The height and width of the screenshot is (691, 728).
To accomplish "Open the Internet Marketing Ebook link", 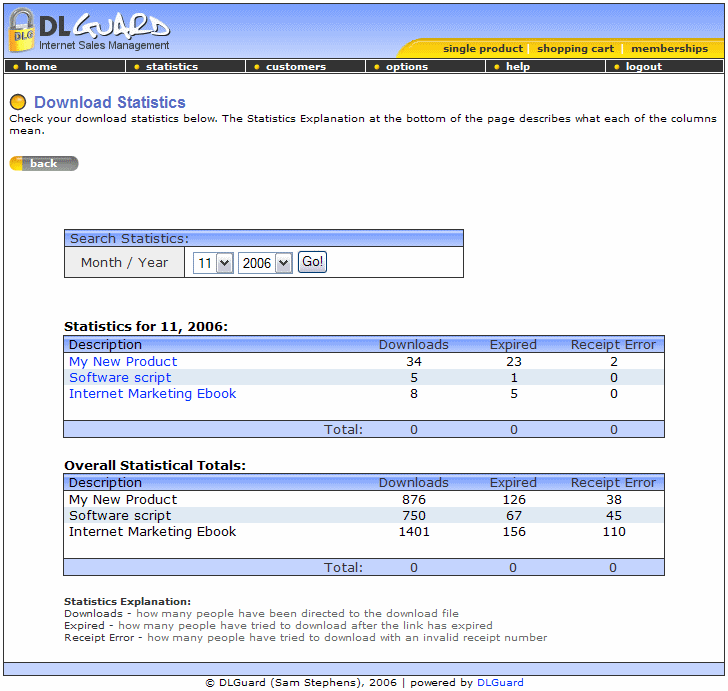I will [152, 394].
